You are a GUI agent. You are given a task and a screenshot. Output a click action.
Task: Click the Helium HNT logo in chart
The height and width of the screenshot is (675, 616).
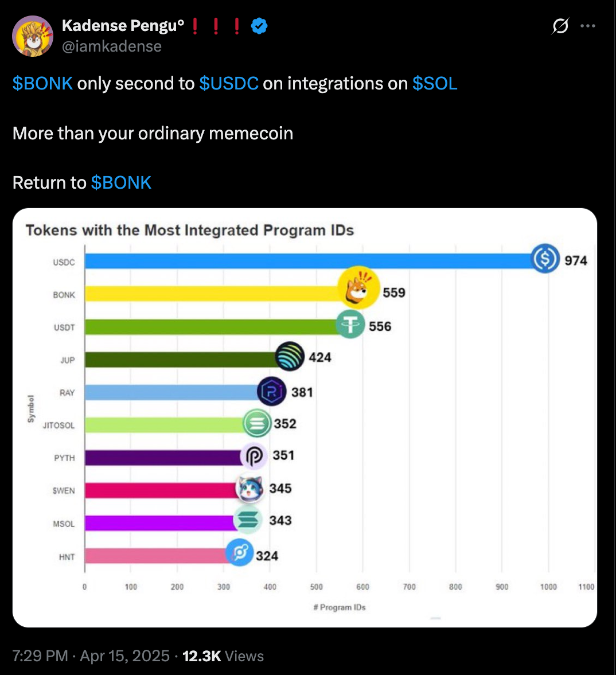240,553
